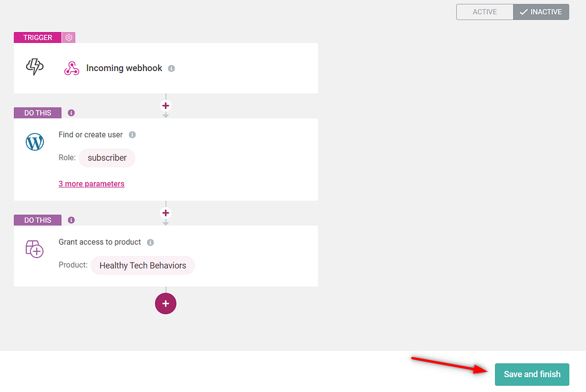Click the Product: label
Screen dimensions: 586x392
(73, 265)
